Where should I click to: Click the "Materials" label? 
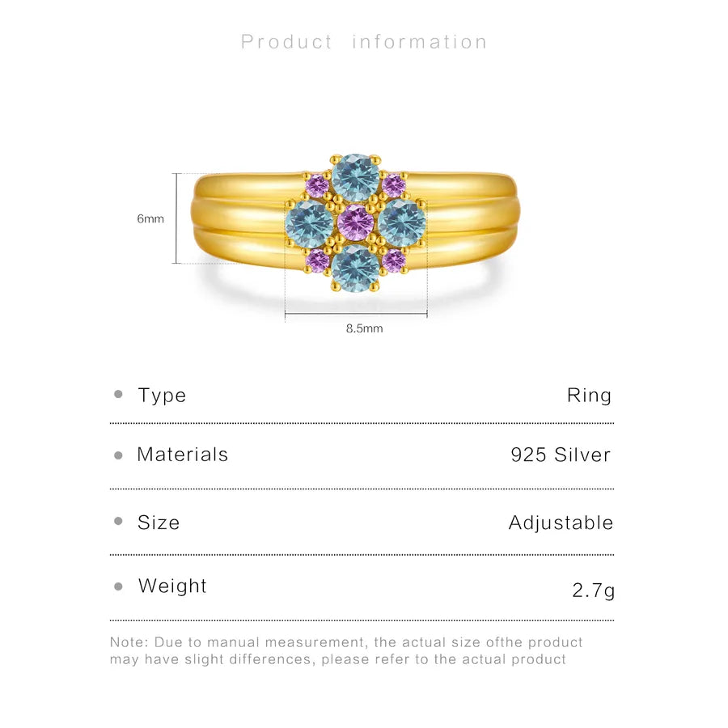click(x=182, y=455)
